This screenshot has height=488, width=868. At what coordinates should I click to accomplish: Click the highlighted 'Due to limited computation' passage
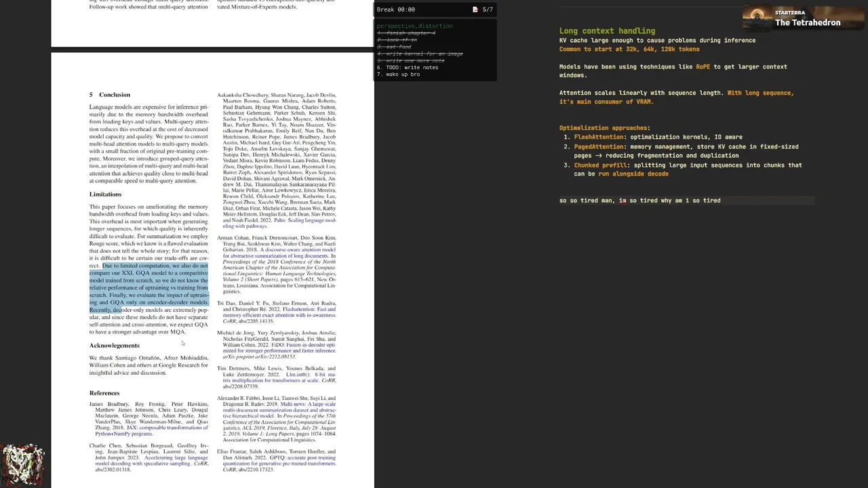pyautogui.click(x=149, y=288)
